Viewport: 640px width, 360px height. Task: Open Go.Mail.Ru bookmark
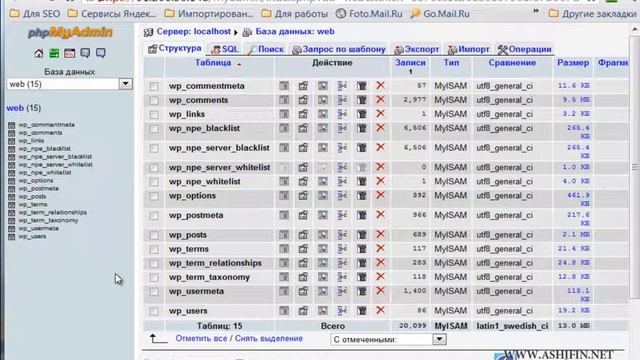[440, 14]
